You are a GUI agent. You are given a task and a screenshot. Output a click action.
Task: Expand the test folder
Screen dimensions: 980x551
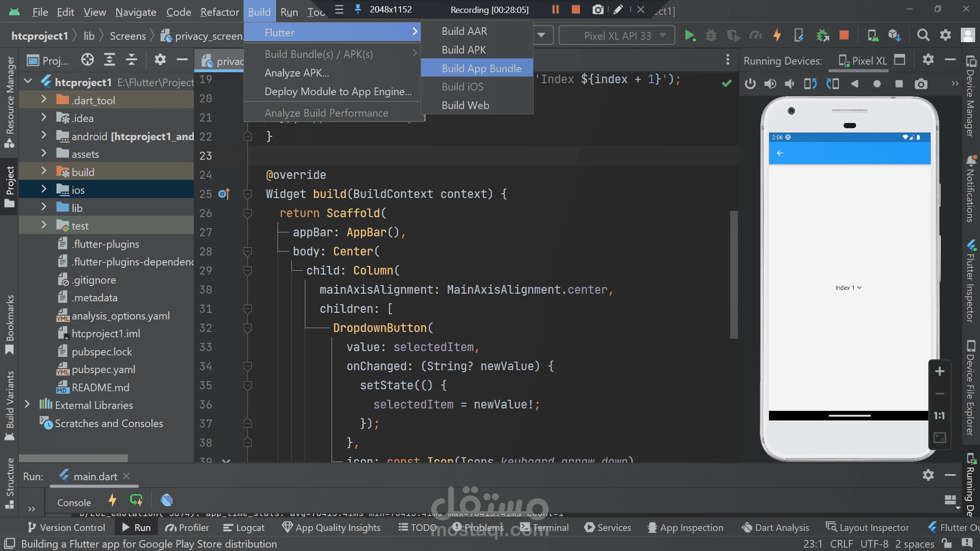click(44, 225)
